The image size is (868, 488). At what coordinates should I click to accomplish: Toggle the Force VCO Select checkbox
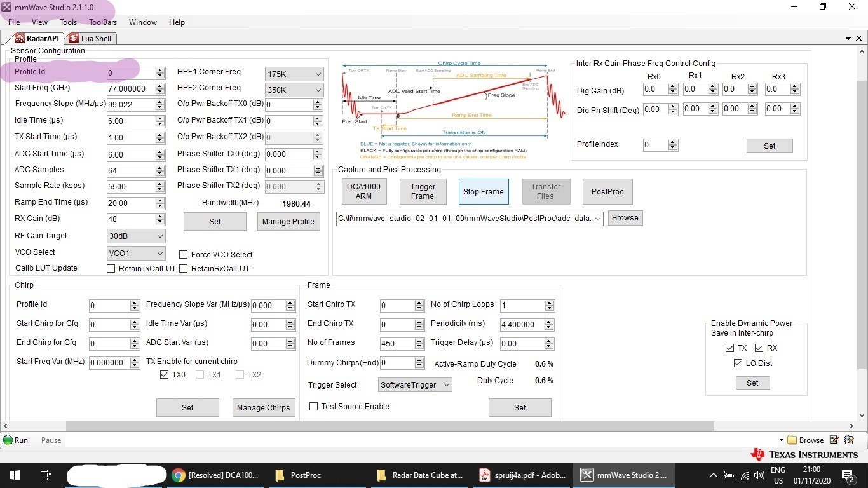pyautogui.click(x=184, y=254)
